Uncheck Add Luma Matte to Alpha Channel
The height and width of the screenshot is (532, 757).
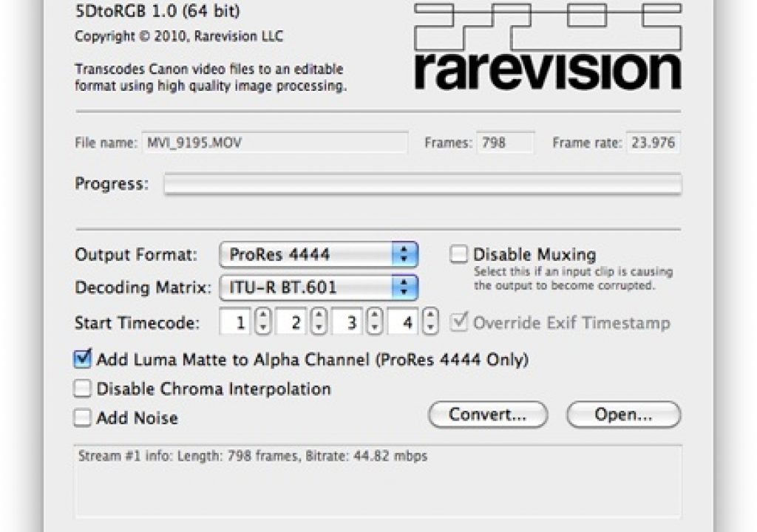click(82, 359)
